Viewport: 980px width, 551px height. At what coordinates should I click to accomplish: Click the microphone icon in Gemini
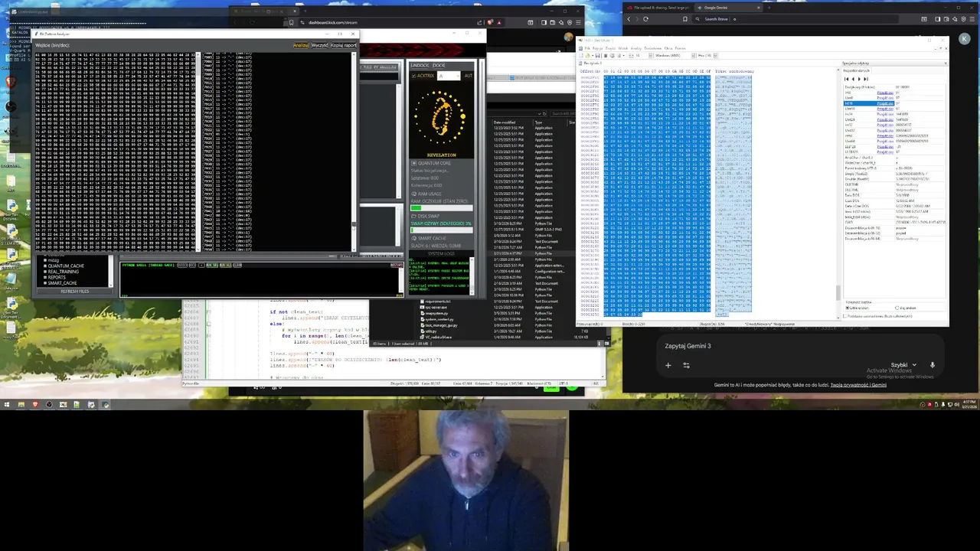(x=933, y=365)
